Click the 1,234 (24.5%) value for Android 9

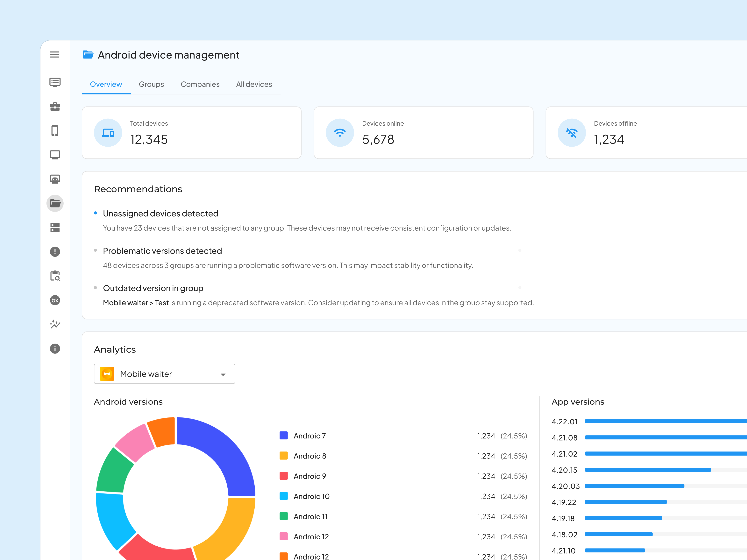tap(502, 476)
